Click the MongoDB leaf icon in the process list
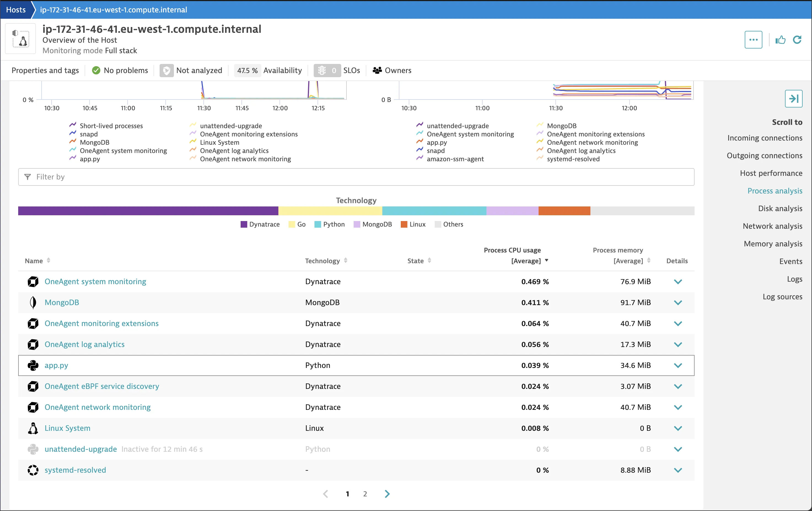 [33, 303]
